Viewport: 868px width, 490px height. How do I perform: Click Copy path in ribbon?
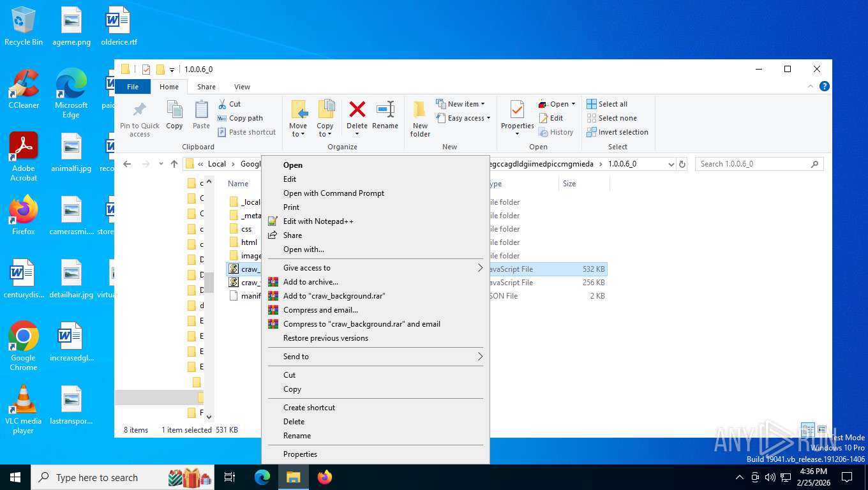pos(240,118)
